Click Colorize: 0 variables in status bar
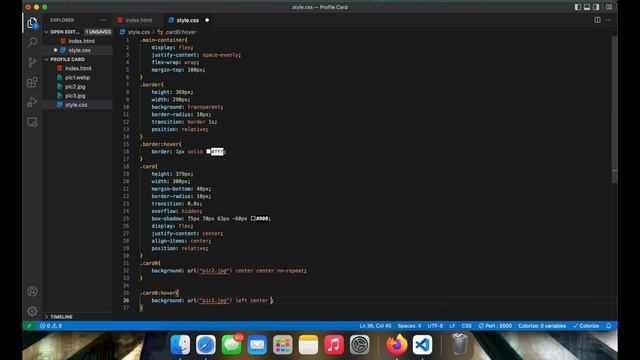The image size is (640, 360). tap(542, 326)
